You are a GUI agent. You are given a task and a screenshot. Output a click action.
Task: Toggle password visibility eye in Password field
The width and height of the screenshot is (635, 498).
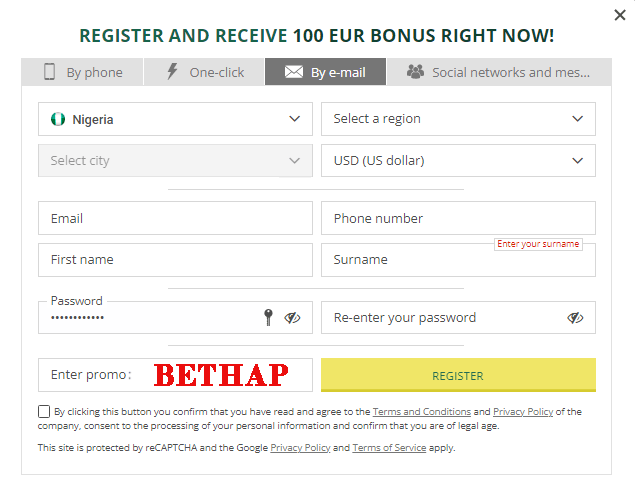coord(292,318)
